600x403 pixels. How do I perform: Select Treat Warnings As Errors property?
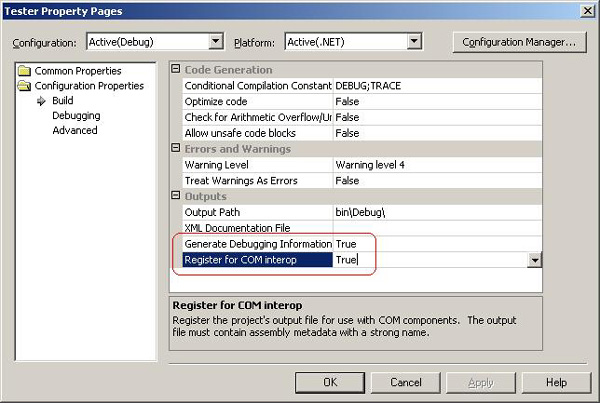click(x=258, y=181)
